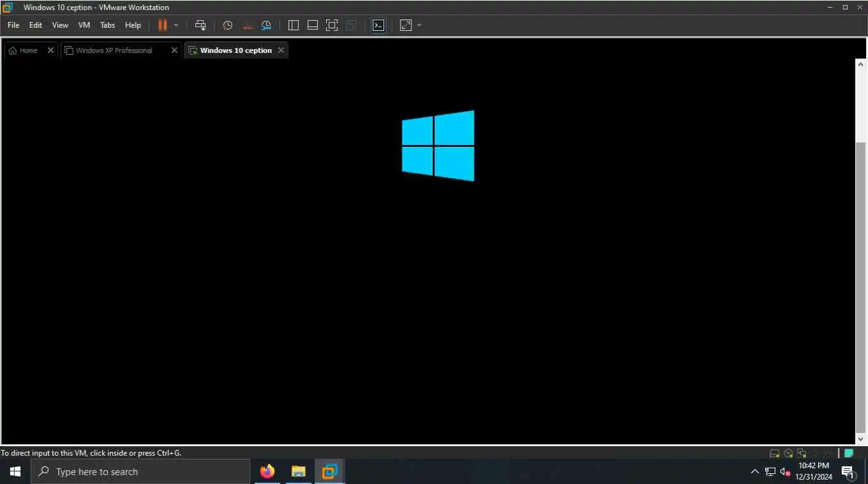This screenshot has width=868, height=484.
Task: Open the Edit menu
Action: [x=35, y=25]
